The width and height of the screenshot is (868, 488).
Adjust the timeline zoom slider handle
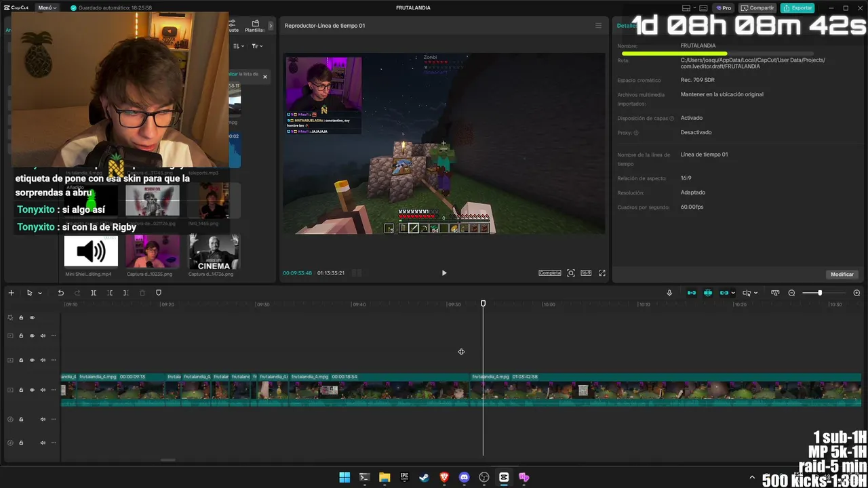[820, 293]
